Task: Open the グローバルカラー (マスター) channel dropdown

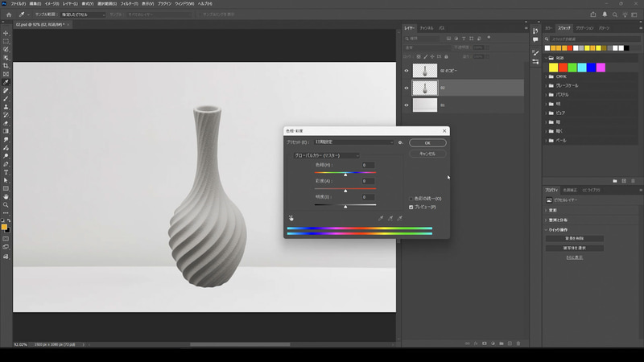Action: [326, 155]
